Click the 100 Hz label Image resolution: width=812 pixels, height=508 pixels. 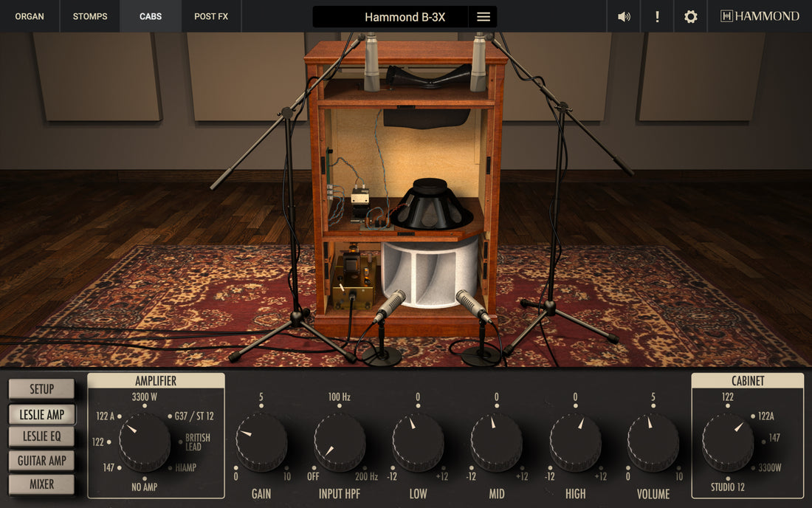(340, 397)
